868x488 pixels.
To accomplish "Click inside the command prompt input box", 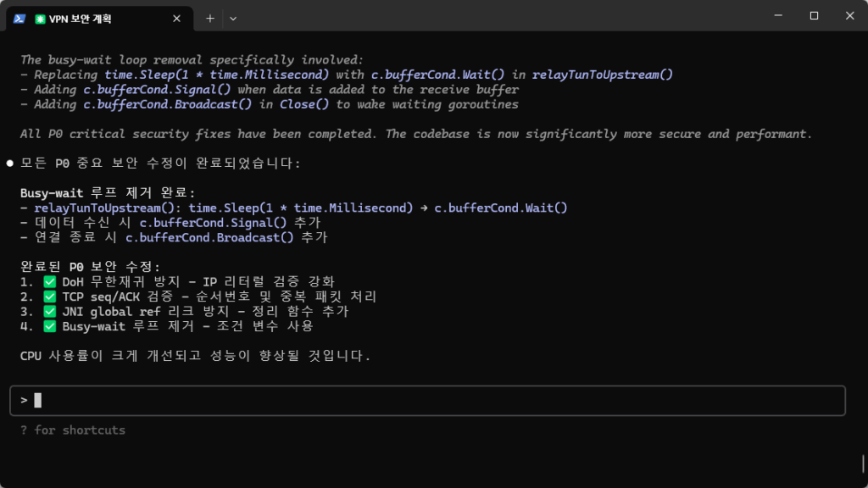I will [424, 401].
